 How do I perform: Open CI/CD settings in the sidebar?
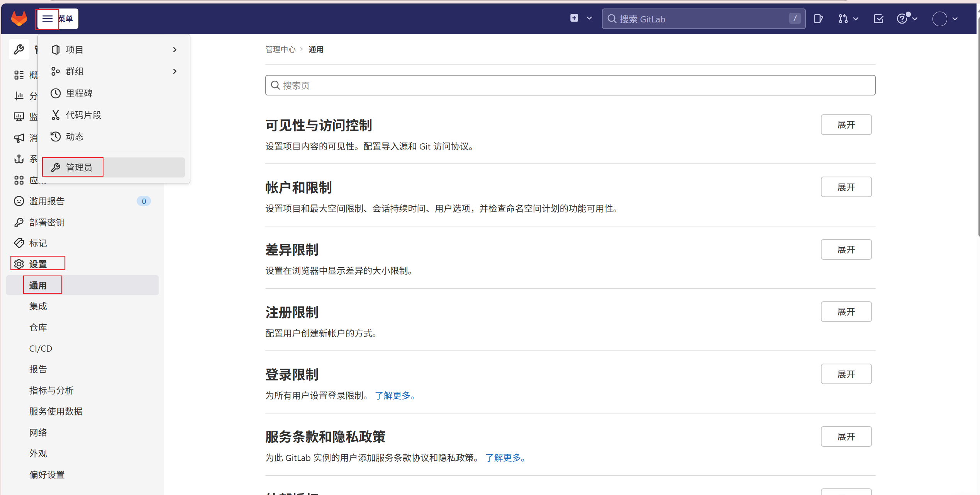pos(41,349)
